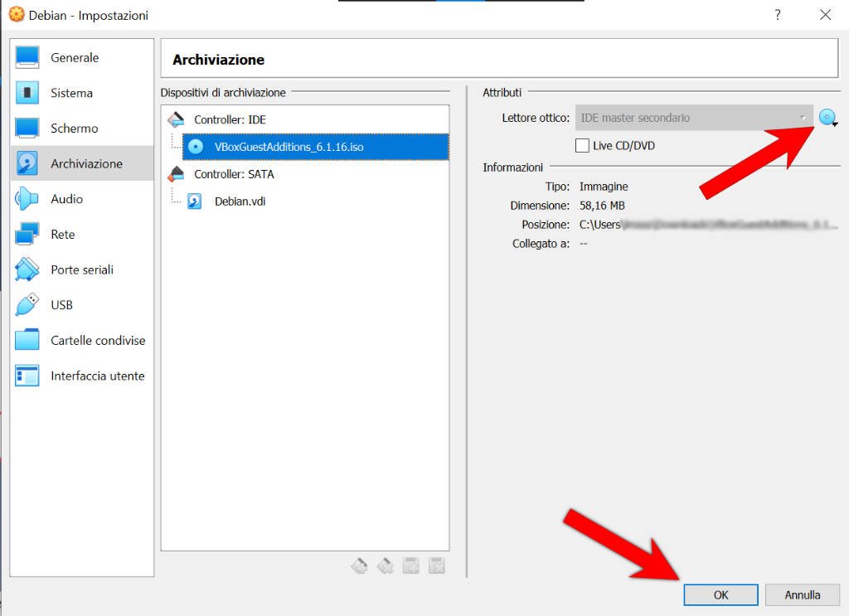Click the hard disk icon of Debian.vdi

tap(194, 201)
